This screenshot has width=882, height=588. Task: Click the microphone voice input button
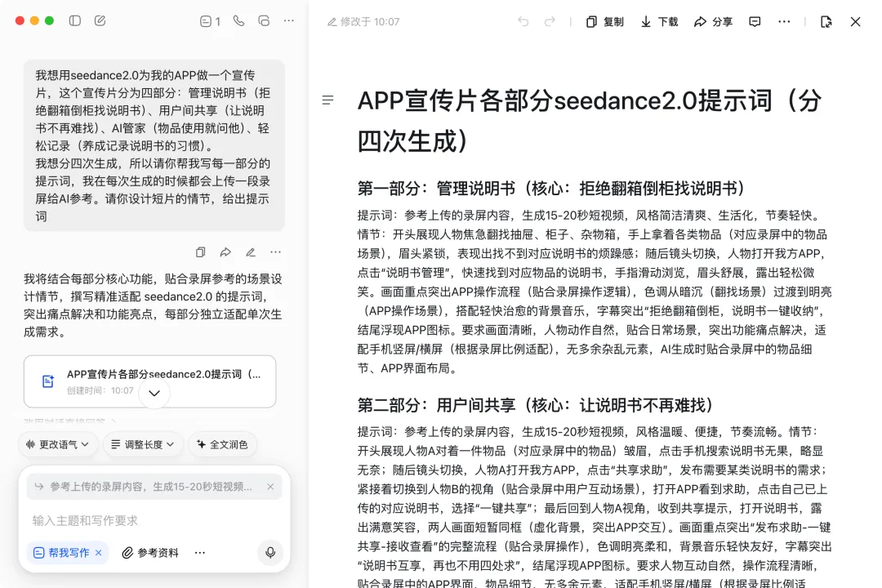click(x=270, y=553)
